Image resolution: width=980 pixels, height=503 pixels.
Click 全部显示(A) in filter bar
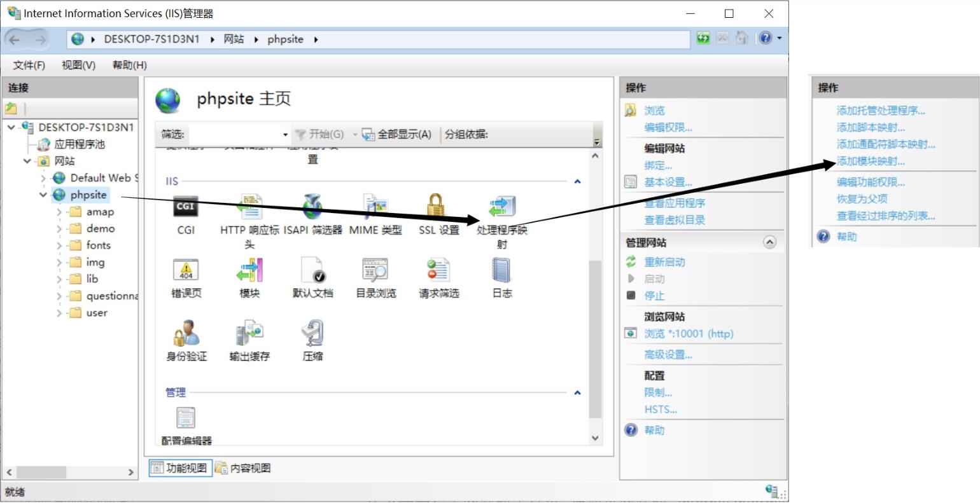[397, 134]
